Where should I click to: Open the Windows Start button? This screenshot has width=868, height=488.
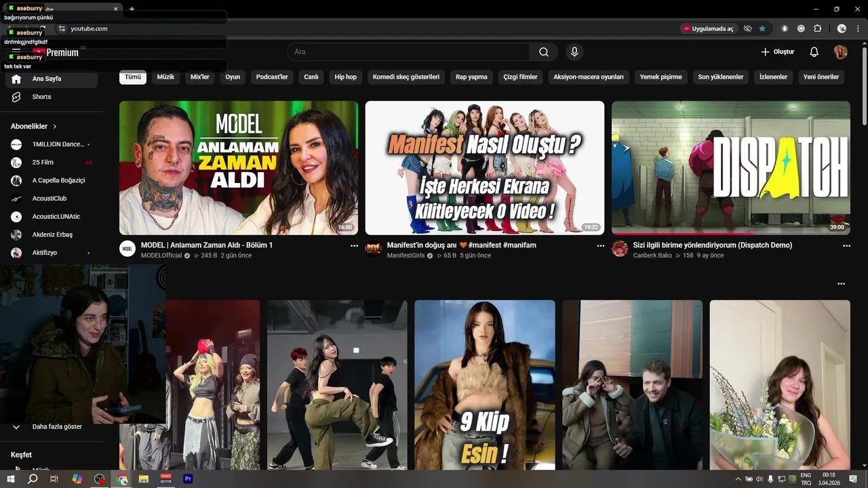coord(11,479)
